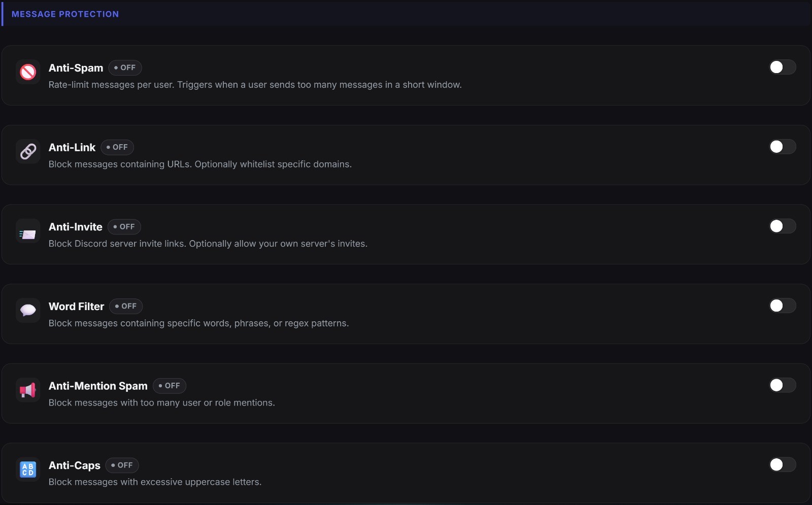
Task: Click the Anti-Caps ABCD icon
Action: [28, 469]
